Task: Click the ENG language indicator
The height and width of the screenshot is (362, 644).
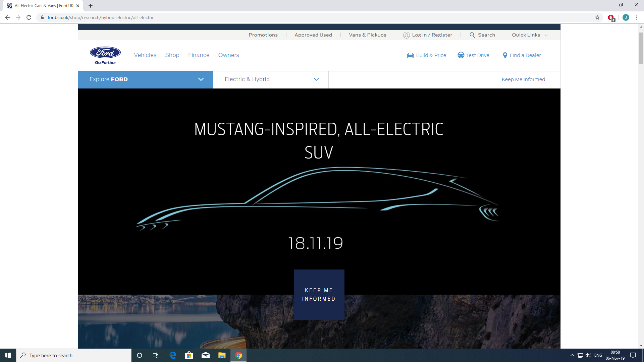Action: tap(598, 355)
